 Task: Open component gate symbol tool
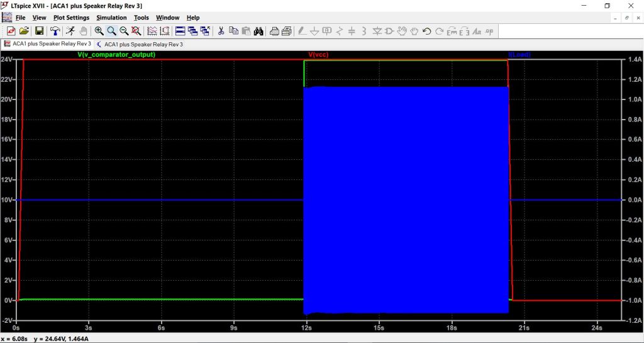[x=389, y=31]
